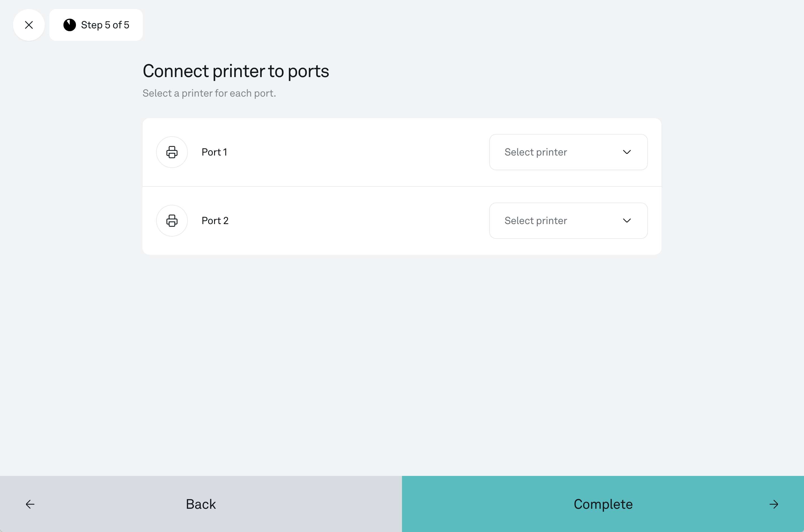
Task: Expand the Port 1 dropdown chevron
Action: tap(627, 152)
